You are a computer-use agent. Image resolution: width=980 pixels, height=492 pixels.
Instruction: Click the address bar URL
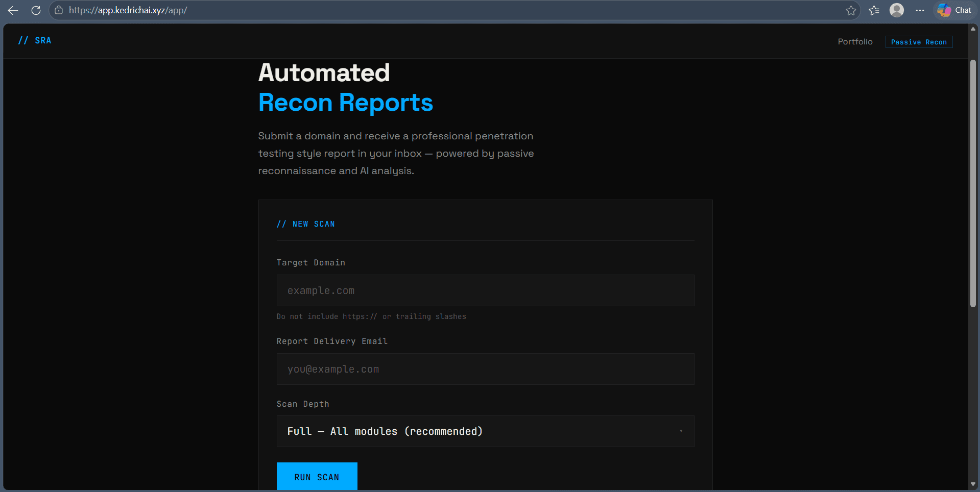(128, 10)
